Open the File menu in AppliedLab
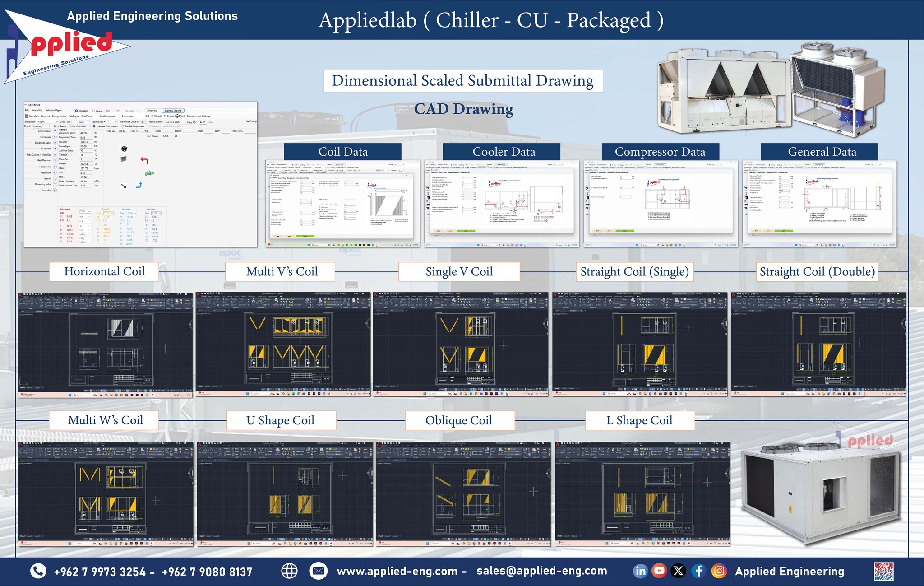The height and width of the screenshot is (586, 924). point(27,110)
